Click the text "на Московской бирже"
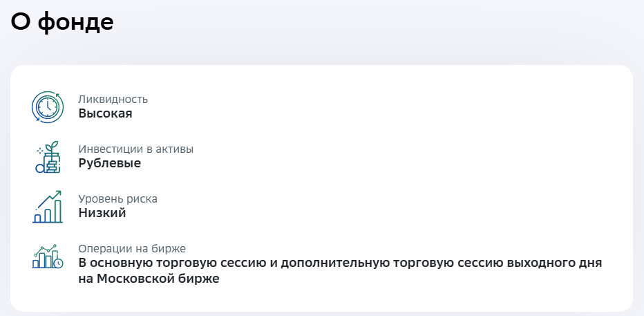Viewport: 644px width, 316px height. 149,279
